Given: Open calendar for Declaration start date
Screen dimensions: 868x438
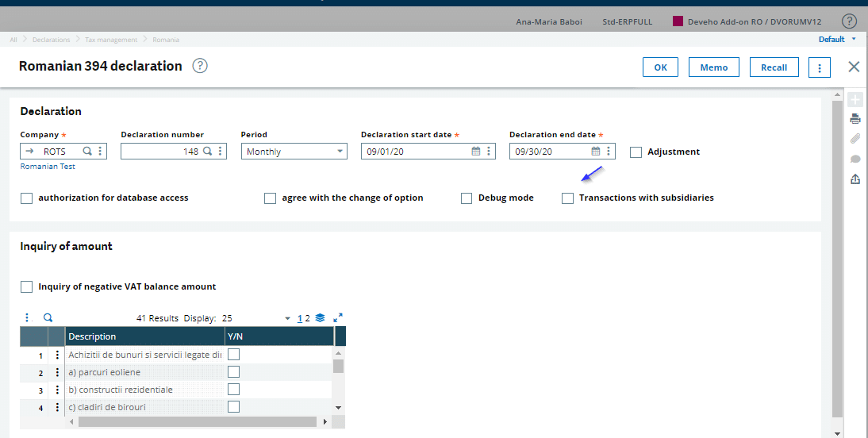Looking at the screenshot, I should tap(475, 152).
